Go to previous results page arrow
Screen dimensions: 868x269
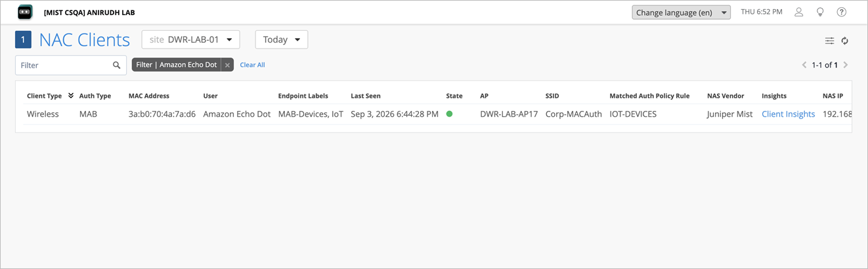point(804,65)
